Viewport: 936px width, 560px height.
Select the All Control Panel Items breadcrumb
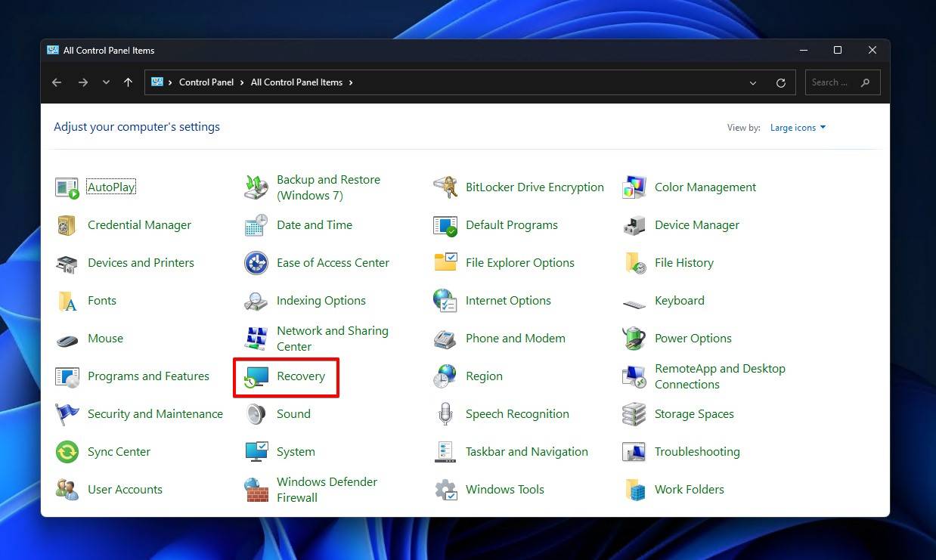(296, 82)
